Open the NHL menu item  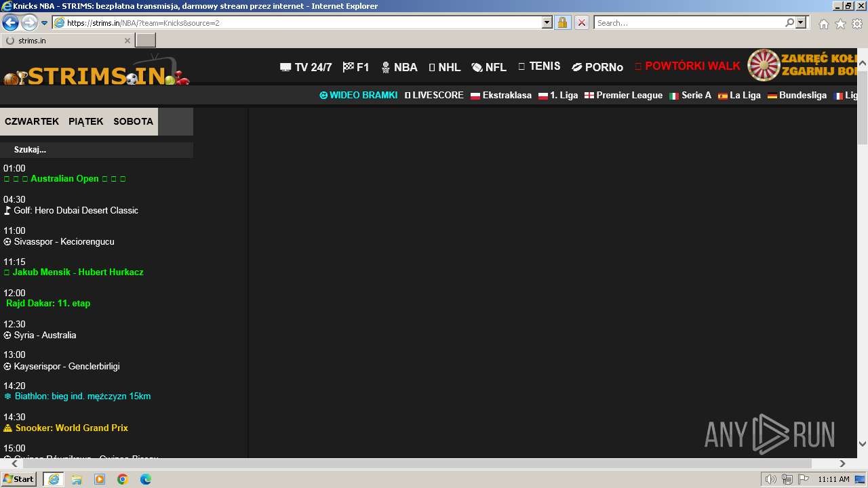[445, 67]
